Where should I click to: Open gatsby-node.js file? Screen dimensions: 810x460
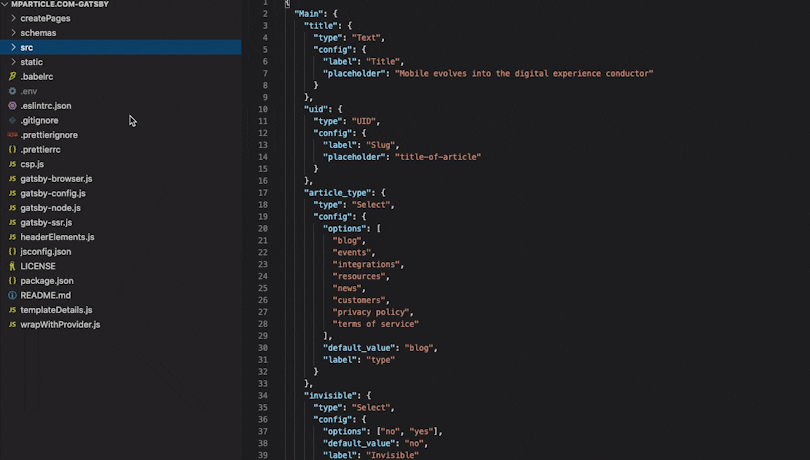tap(51, 208)
